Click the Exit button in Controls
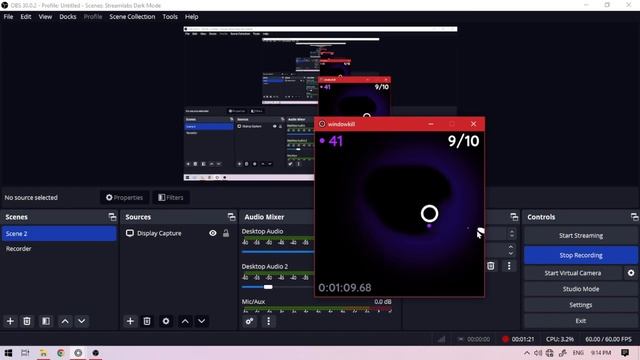640x360 pixels. click(x=581, y=321)
